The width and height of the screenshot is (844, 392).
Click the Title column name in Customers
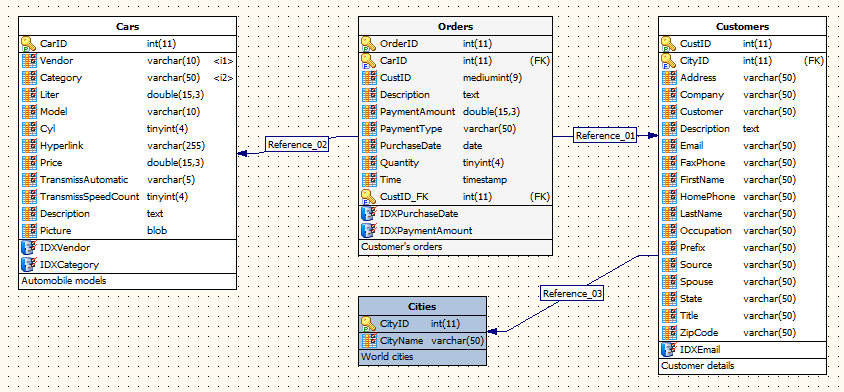tap(689, 316)
